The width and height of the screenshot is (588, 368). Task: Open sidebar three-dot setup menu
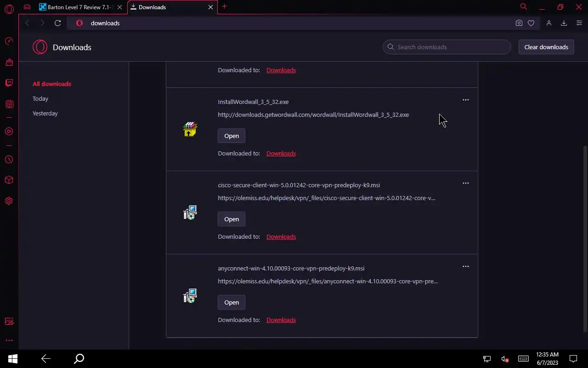(9, 341)
